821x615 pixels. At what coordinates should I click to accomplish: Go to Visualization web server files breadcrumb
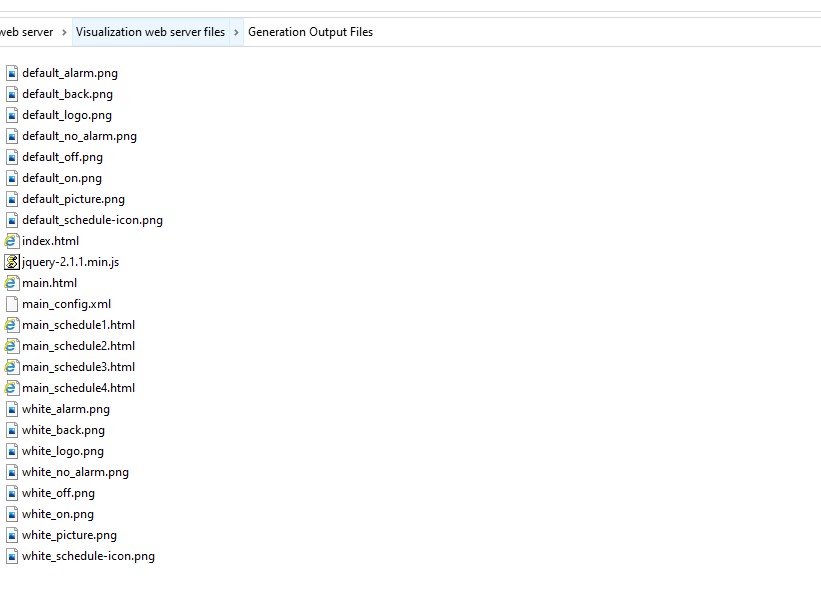150,32
